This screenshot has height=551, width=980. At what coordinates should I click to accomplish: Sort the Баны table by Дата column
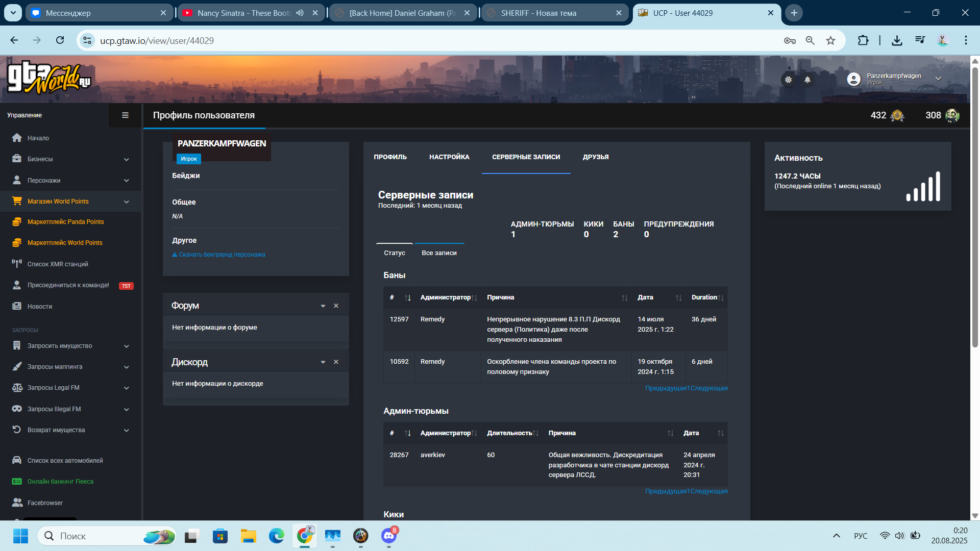click(659, 297)
